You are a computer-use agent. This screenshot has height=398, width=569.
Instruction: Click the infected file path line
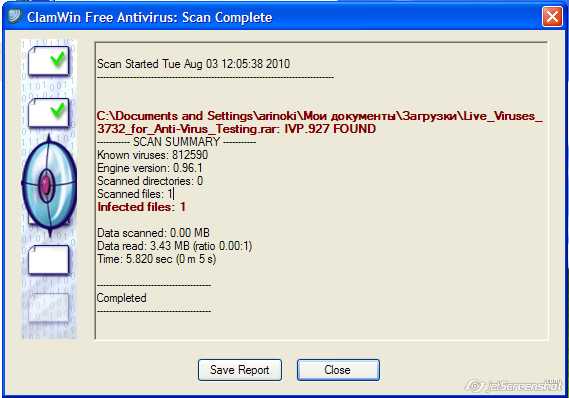click(320, 122)
